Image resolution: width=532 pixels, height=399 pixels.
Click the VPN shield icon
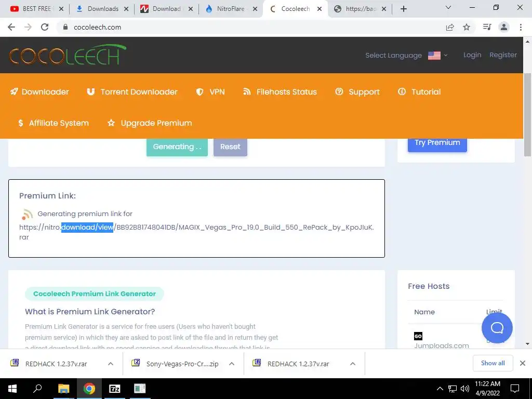click(200, 91)
